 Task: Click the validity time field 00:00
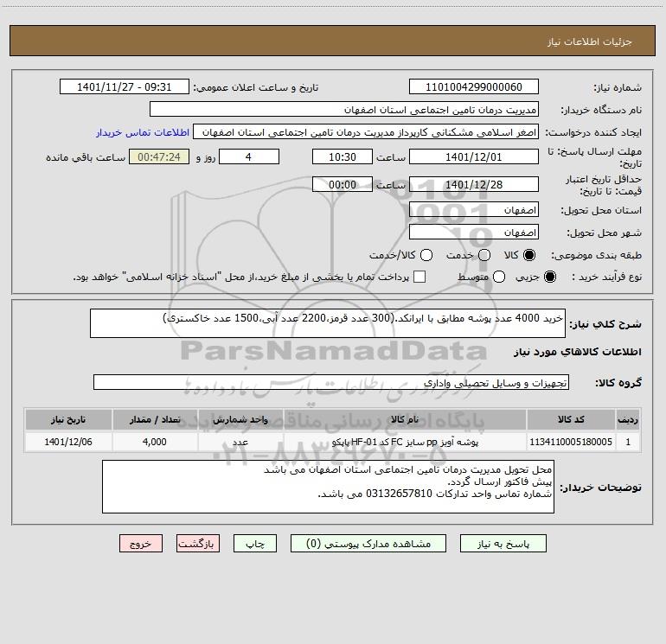343,184
